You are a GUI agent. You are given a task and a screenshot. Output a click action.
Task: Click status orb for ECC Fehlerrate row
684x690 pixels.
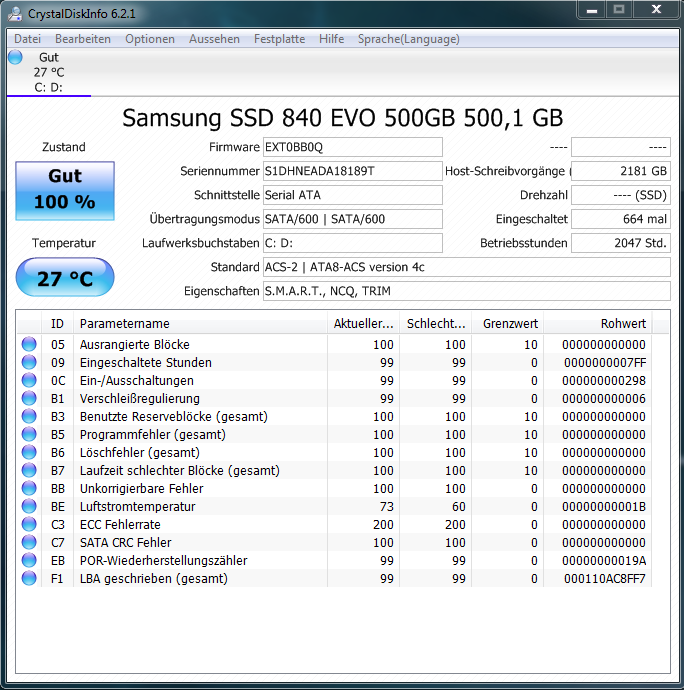(29, 525)
